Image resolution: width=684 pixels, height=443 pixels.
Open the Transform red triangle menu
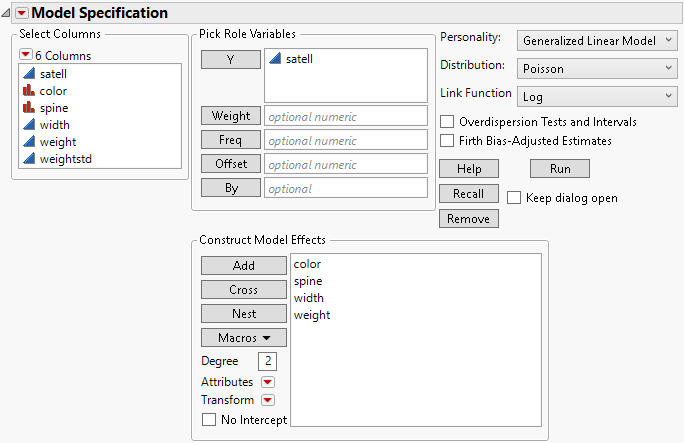pos(267,400)
